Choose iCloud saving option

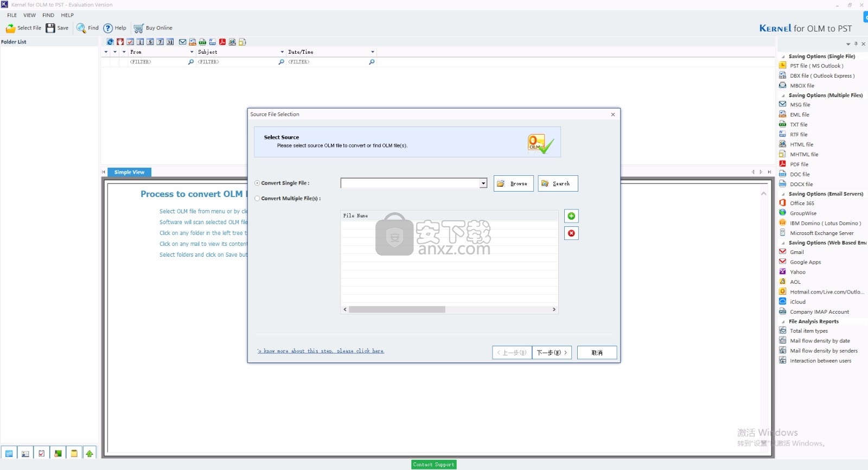(x=797, y=302)
